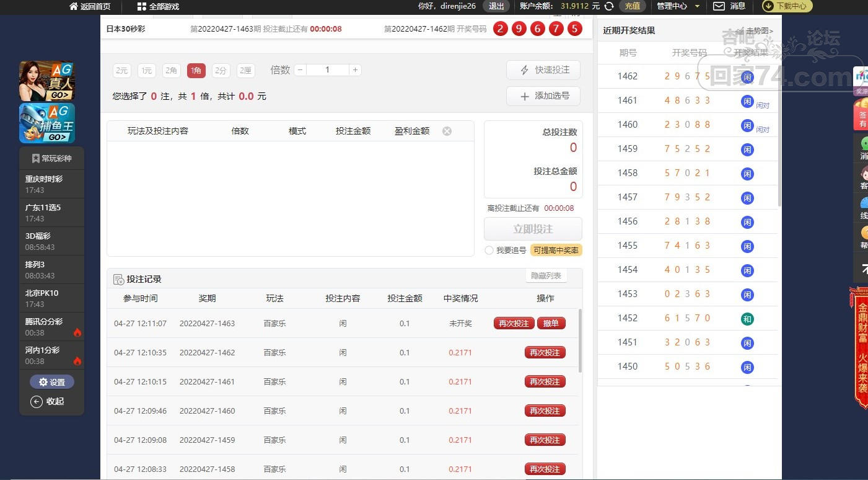Click 再次投注 for draw 20220427-1462
The width and height of the screenshot is (868, 480).
point(545,352)
